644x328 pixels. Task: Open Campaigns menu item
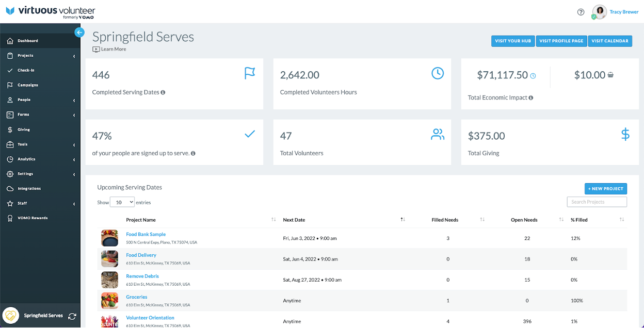40,85
